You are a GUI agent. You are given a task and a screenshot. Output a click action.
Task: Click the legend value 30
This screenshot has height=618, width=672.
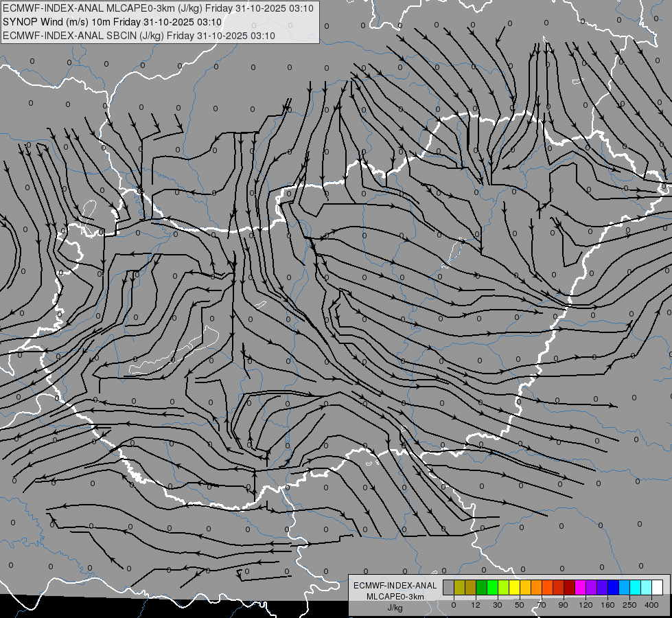[498, 605]
